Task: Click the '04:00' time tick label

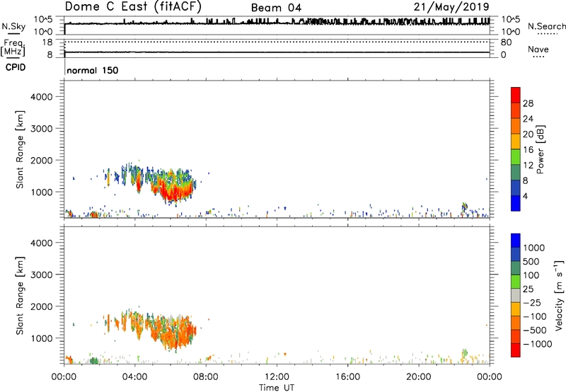Action: point(134,377)
